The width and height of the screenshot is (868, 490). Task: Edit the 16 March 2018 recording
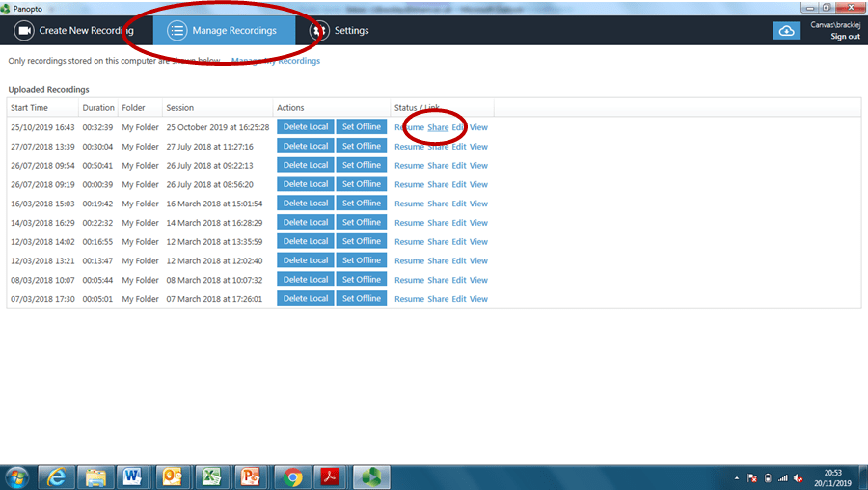click(x=458, y=204)
